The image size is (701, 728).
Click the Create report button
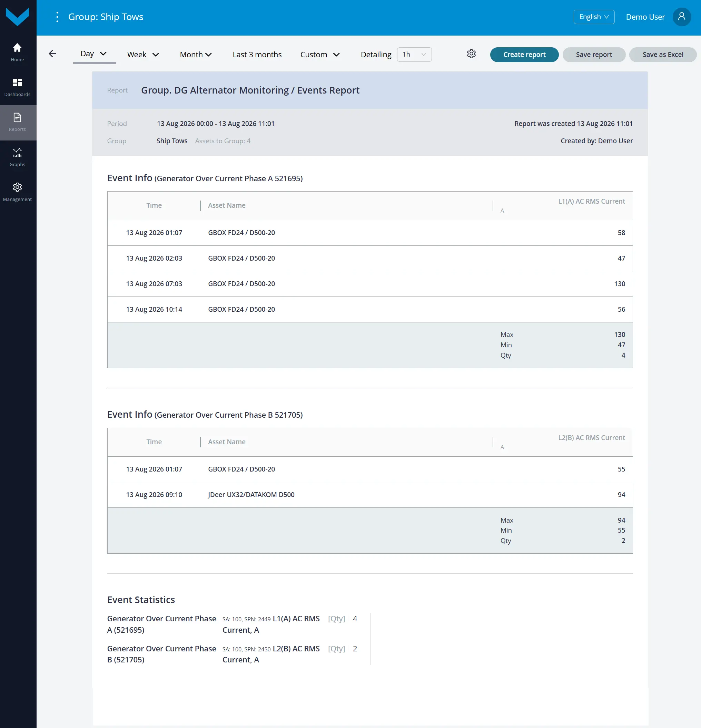pos(524,55)
